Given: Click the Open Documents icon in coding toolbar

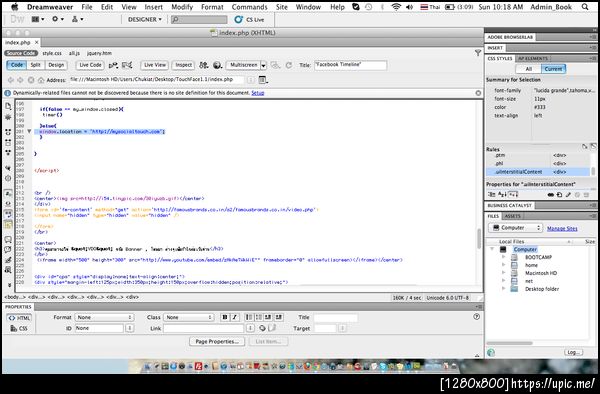Looking at the screenshot, I should [8, 106].
